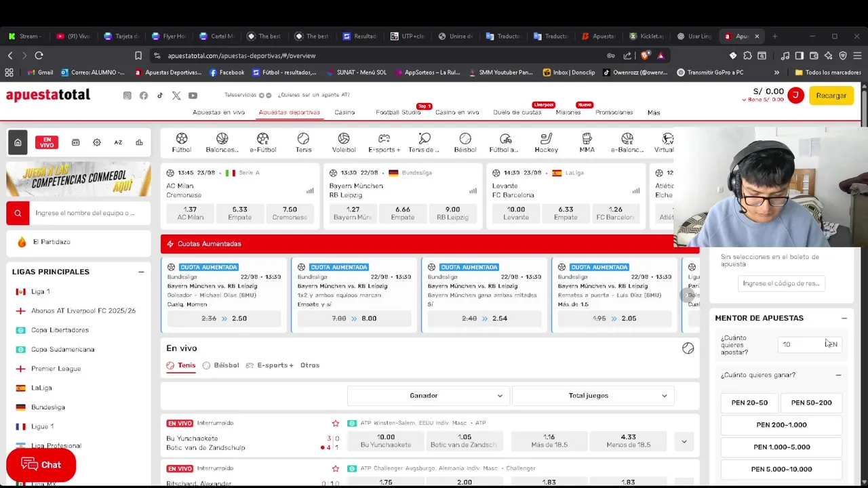Click the bet amount field showing 10
This screenshot has width=868, height=488.
(x=810, y=344)
